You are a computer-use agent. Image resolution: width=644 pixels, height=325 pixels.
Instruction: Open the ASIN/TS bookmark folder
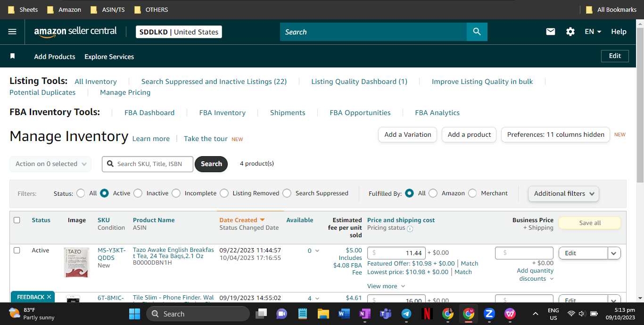[108, 9]
